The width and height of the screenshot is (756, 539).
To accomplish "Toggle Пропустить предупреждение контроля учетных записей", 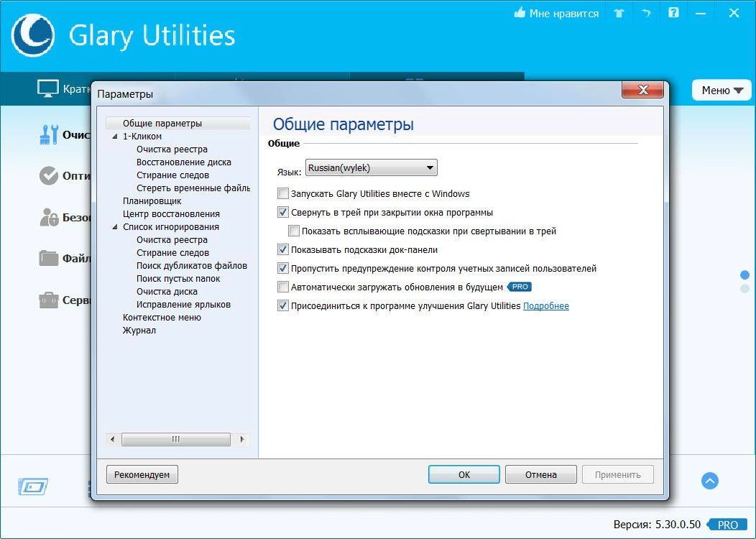I will coord(283,269).
